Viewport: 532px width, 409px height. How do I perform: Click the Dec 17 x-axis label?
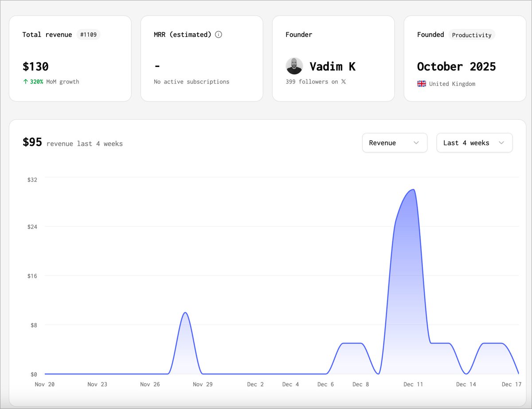pyautogui.click(x=512, y=385)
